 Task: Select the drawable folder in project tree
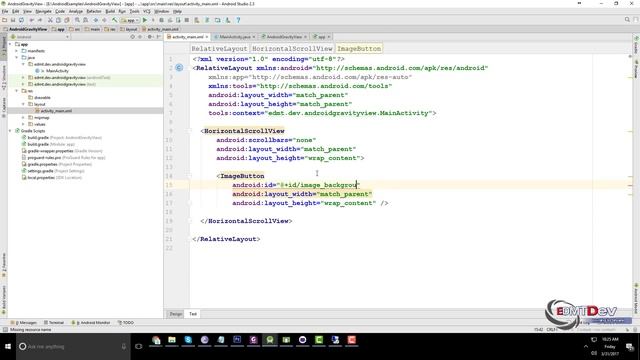(x=42, y=98)
